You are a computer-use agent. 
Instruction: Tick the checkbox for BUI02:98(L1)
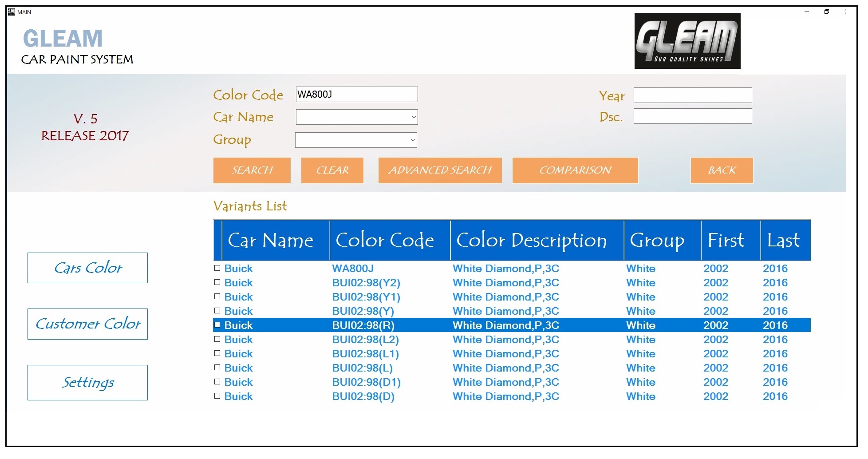point(217,353)
